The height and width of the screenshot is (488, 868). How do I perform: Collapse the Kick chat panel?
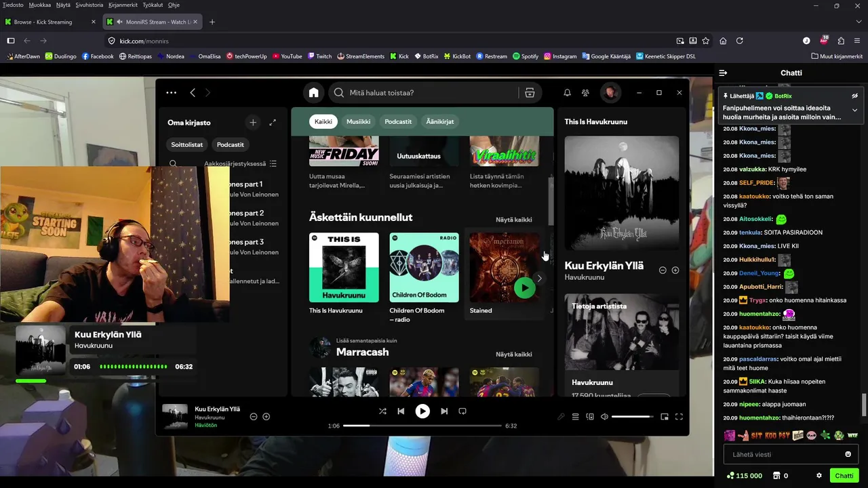coord(723,73)
